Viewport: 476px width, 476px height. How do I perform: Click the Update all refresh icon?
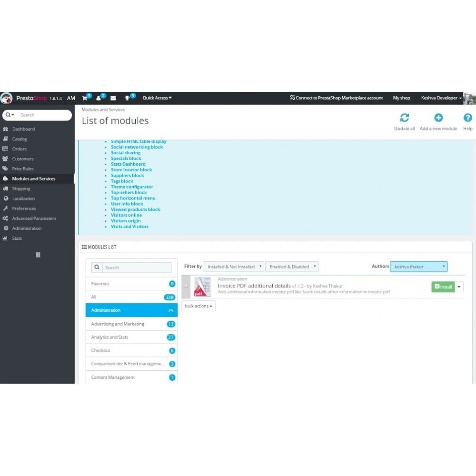point(404,118)
